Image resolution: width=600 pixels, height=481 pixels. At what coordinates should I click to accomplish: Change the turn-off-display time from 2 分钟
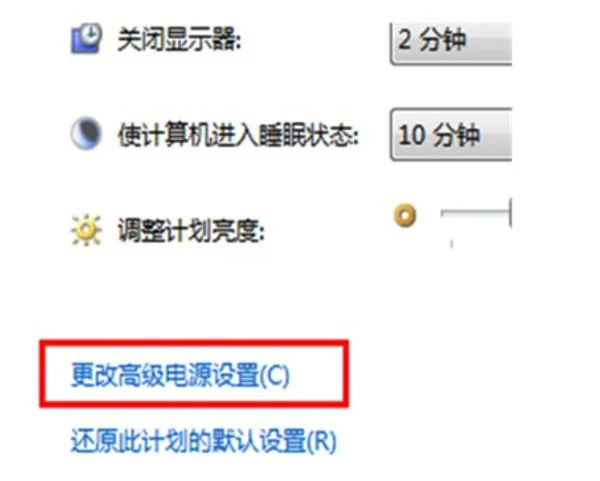(451, 43)
